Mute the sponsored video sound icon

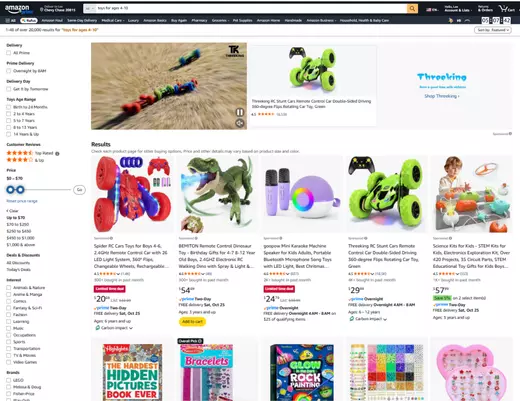(240, 123)
